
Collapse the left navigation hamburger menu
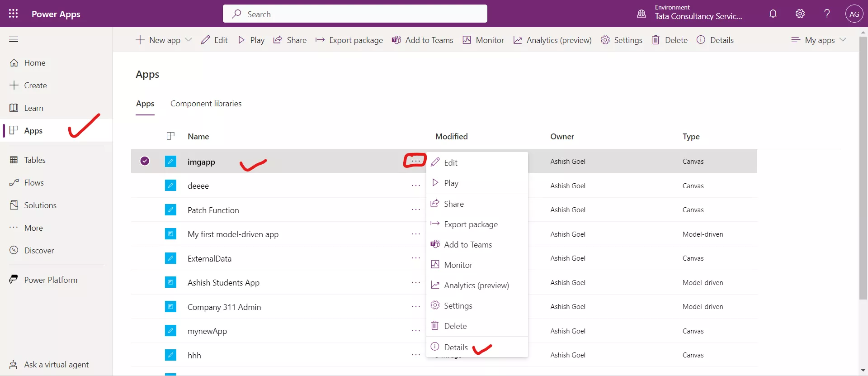click(x=14, y=39)
